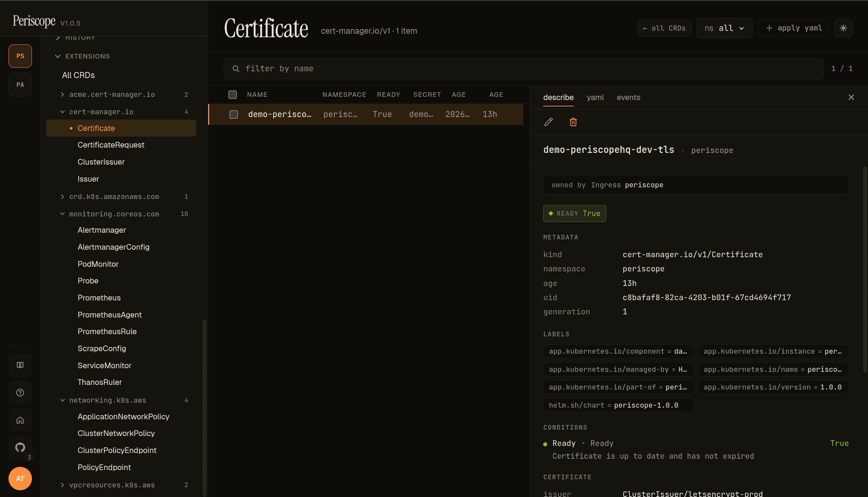868x497 pixels.
Task: Click the sidebar vertical scrollbar
Action: 204,408
